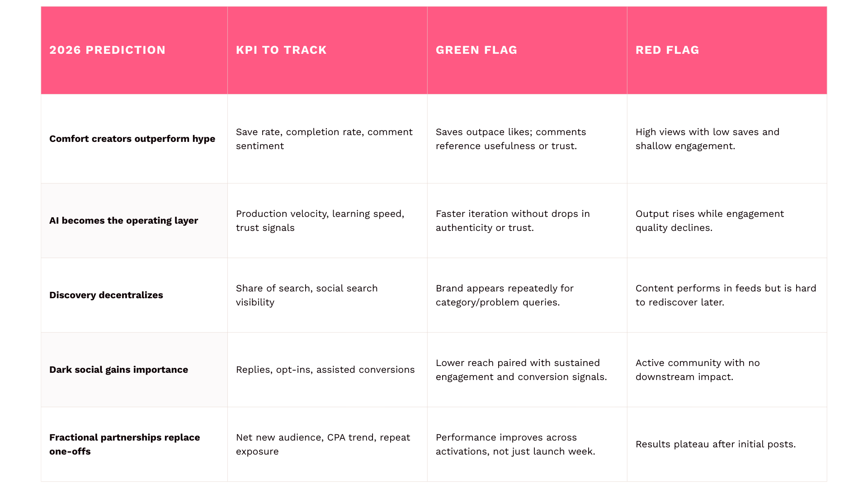Select "Results plateau after initial posts" cell

[716, 444]
